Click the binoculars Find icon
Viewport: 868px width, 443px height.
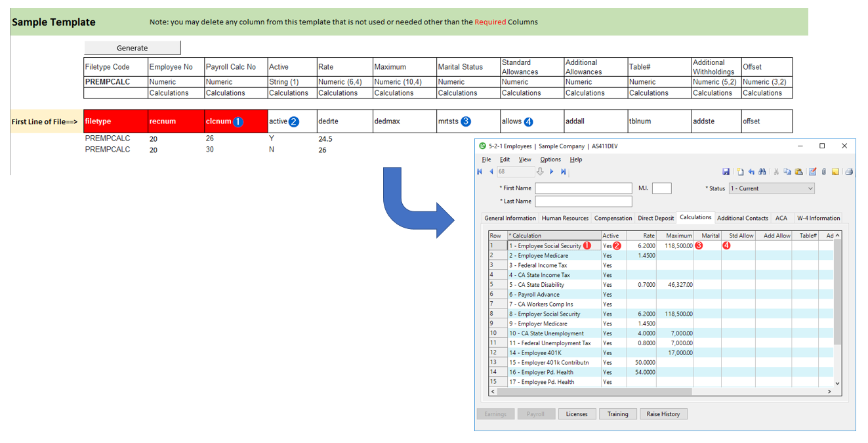pos(762,172)
